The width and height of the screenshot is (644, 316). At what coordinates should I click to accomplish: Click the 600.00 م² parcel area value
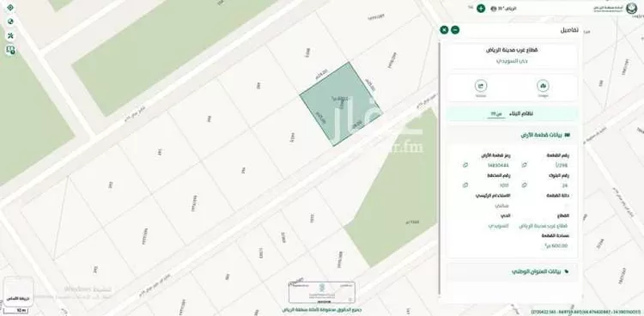pyautogui.click(x=556, y=246)
